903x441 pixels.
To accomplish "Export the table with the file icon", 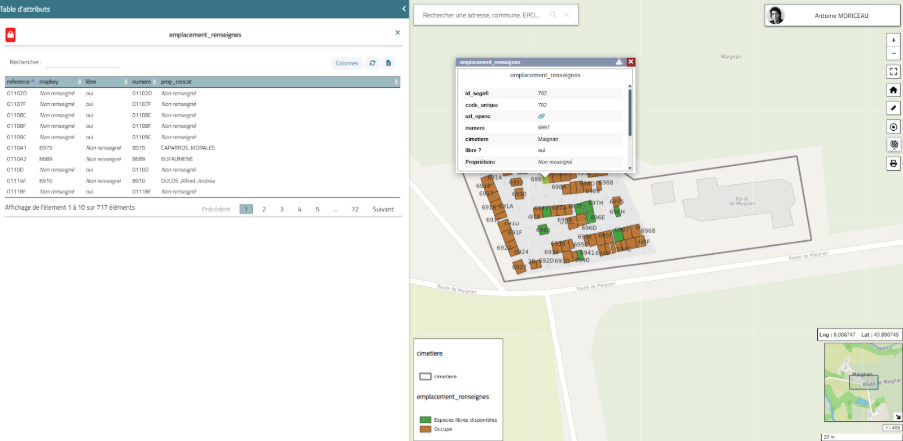I will [389, 63].
